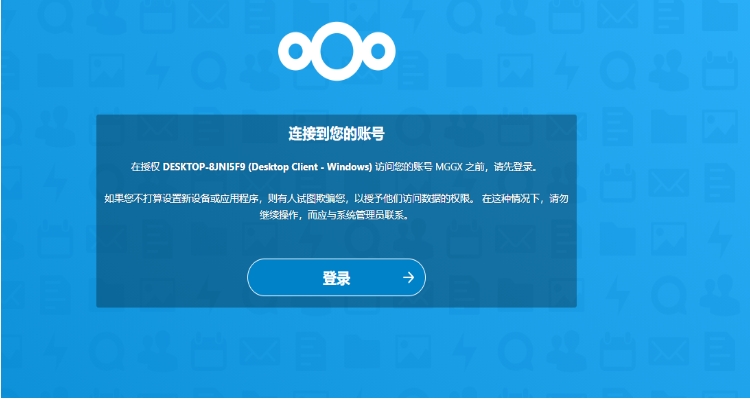Image resolution: width=750 pixels, height=399 pixels.
Task: Click the bold DESKTOP-8JNI5F9 device name
Action: pyautogui.click(x=205, y=167)
